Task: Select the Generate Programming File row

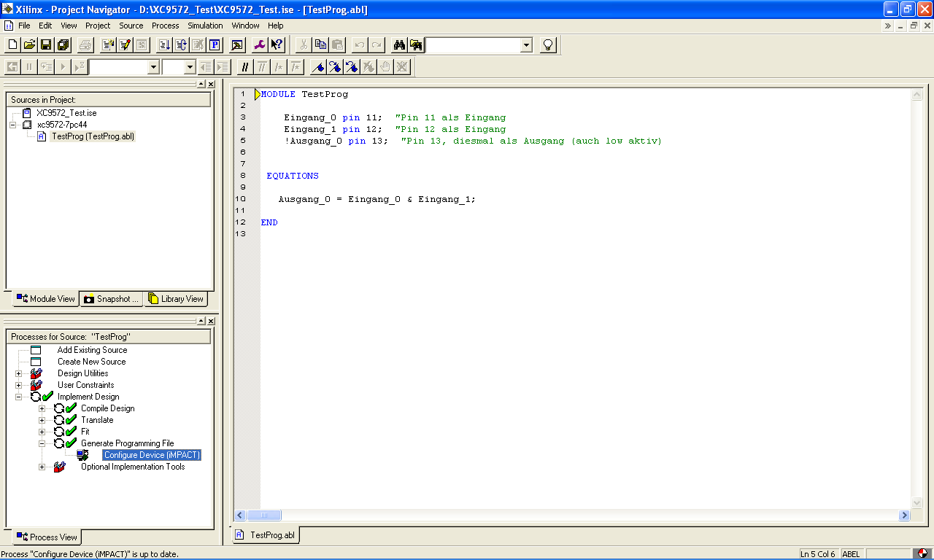Action: [127, 443]
